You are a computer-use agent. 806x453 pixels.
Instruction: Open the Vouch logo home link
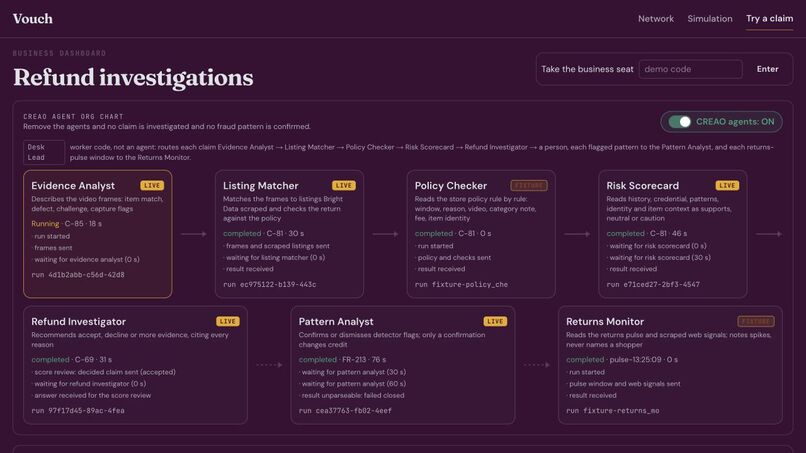pos(32,19)
